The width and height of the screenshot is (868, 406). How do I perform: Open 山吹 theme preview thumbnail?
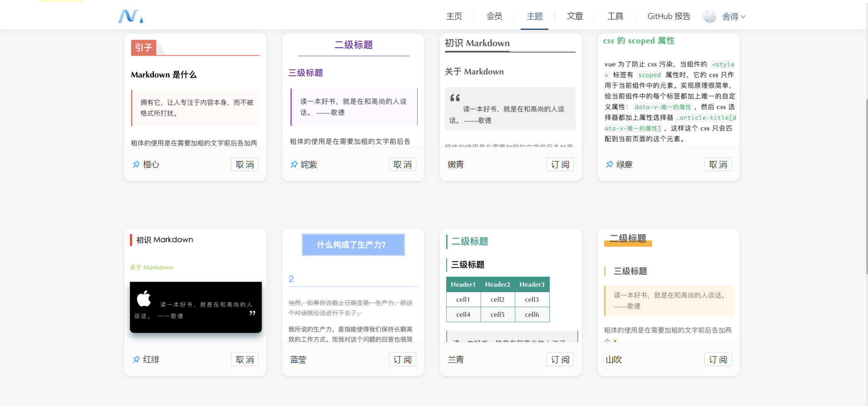point(669,285)
